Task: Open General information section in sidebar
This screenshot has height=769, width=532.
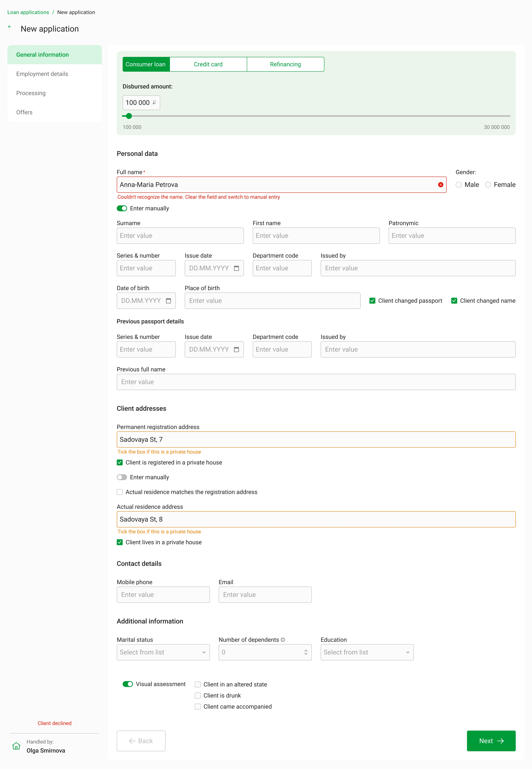Action: click(55, 55)
